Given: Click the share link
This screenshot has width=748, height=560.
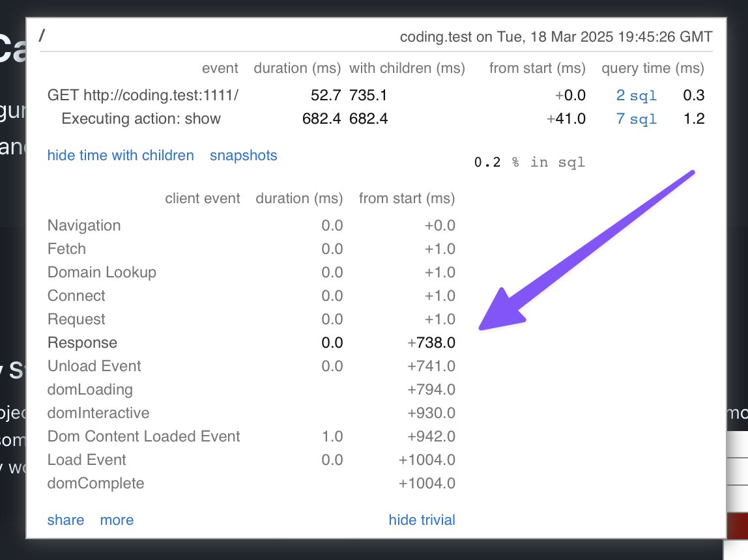Looking at the screenshot, I should [x=66, y=520].
